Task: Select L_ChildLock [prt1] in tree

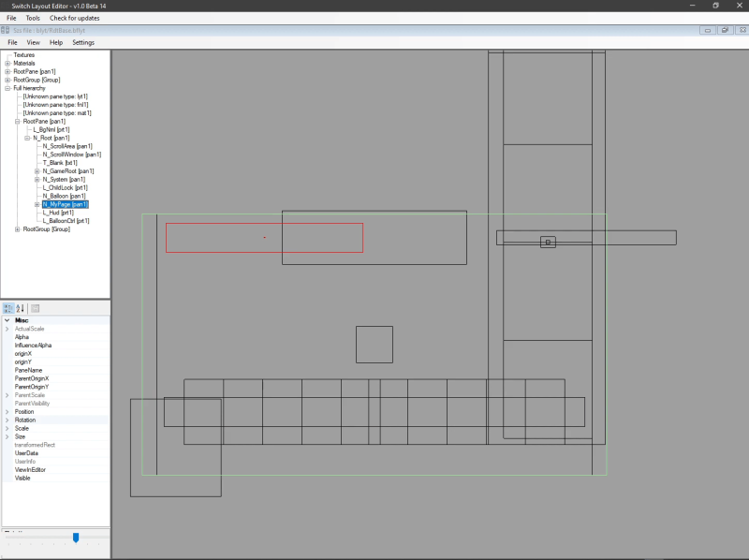Action: (x=65, y=188)
